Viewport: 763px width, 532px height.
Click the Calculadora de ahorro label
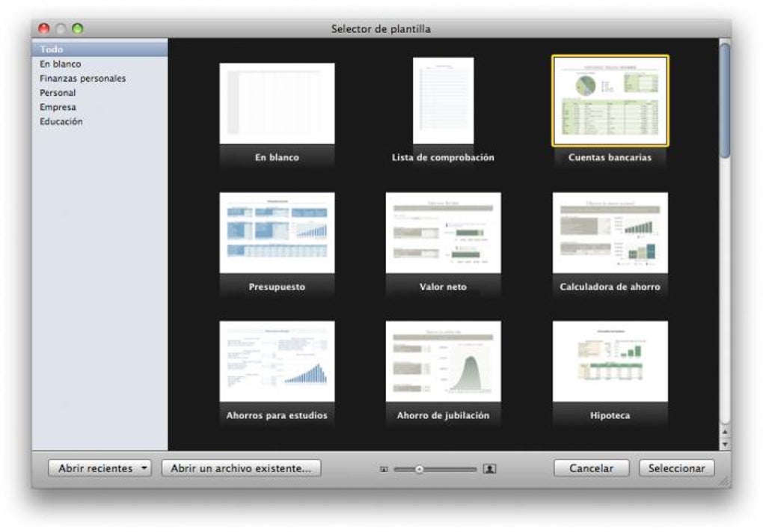(x=610, y=287)
